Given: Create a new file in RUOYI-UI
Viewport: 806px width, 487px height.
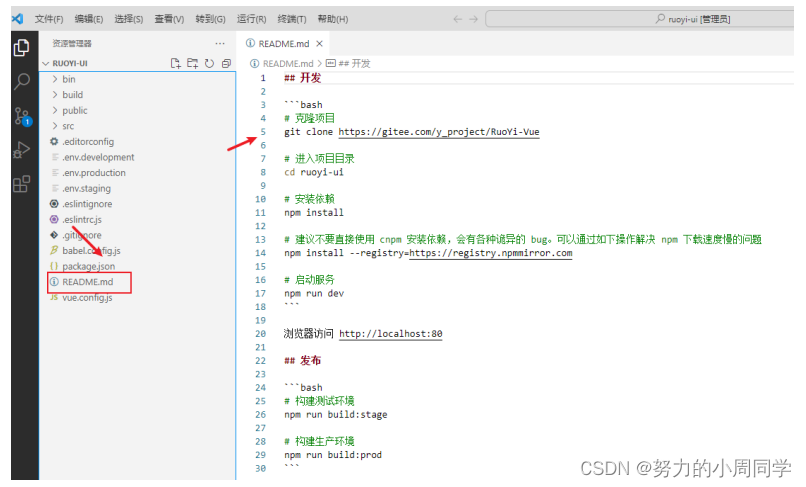Looking at the screenshot, I should (x=175, y=63).
